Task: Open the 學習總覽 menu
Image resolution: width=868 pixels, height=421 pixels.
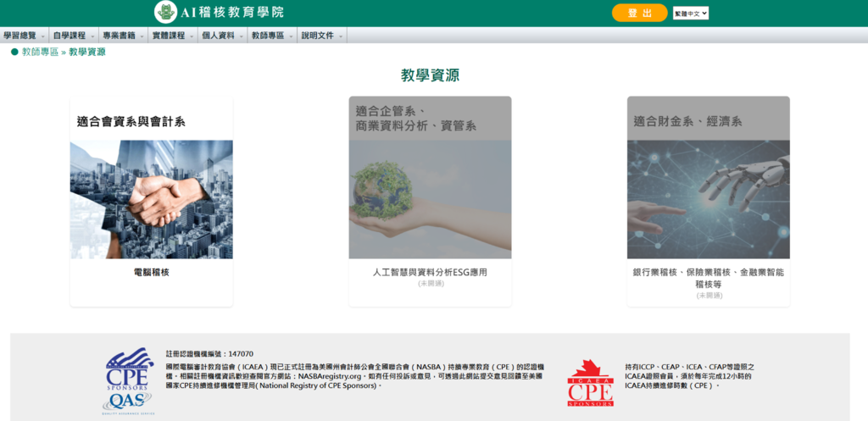Action: 25,36
